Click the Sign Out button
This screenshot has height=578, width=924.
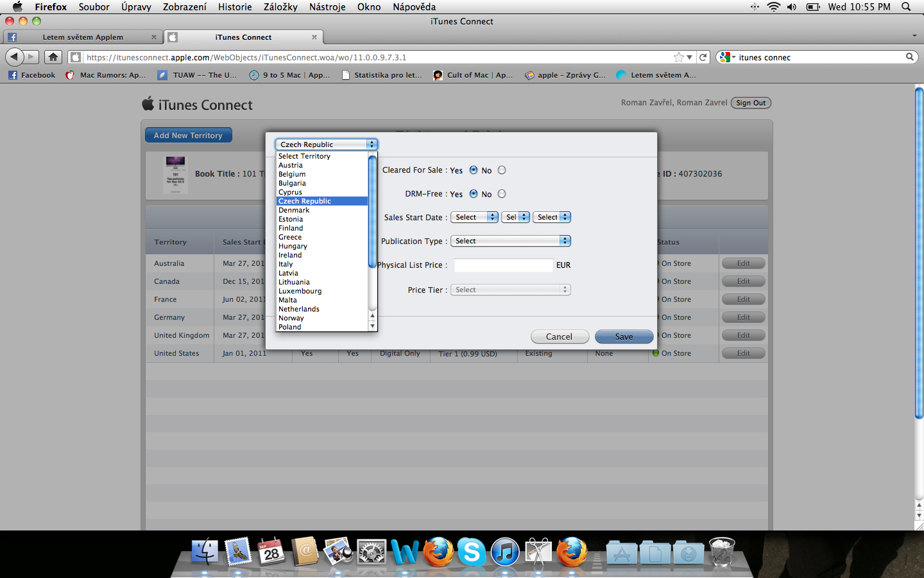point(751,103)
